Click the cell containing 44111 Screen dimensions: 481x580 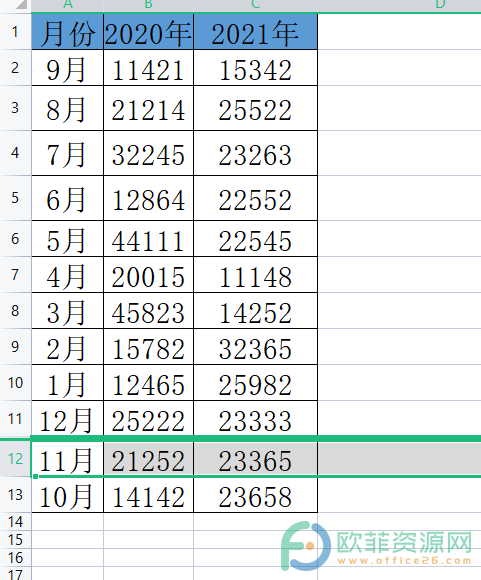[x=148, y=239]
